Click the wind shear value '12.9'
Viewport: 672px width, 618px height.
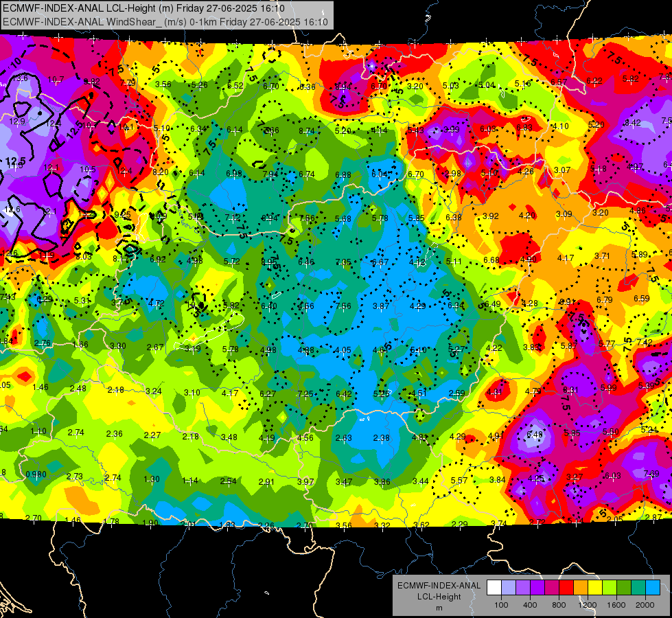(x=17, y=122)
